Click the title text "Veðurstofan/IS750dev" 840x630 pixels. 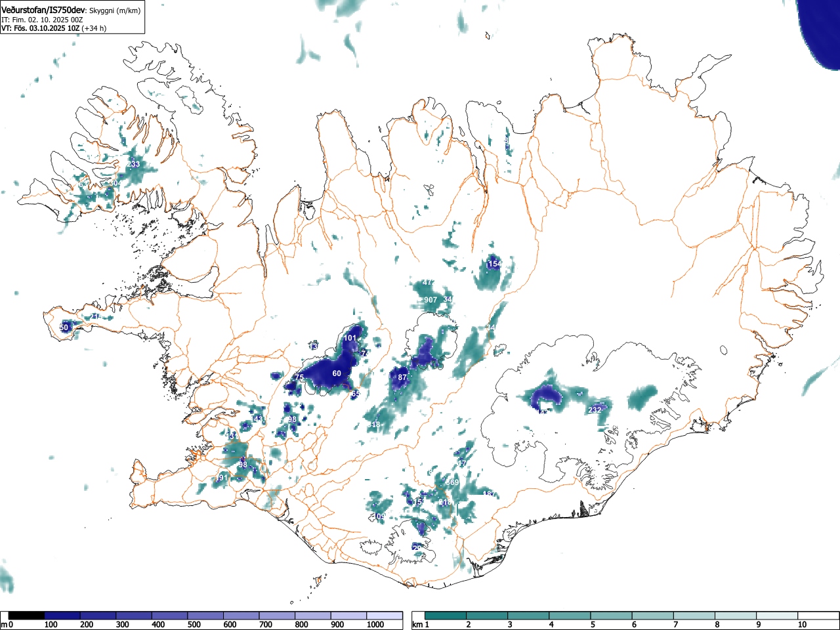(x=43, y=10)
